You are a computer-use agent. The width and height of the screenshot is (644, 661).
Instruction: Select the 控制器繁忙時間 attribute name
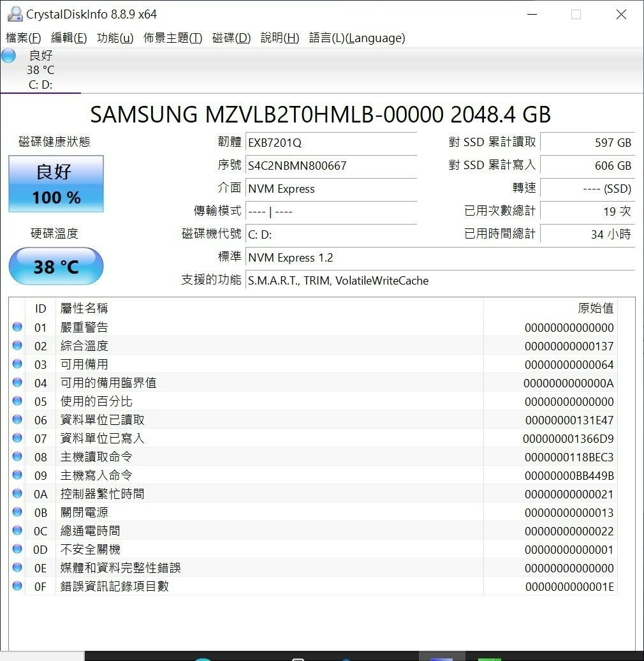103,494
